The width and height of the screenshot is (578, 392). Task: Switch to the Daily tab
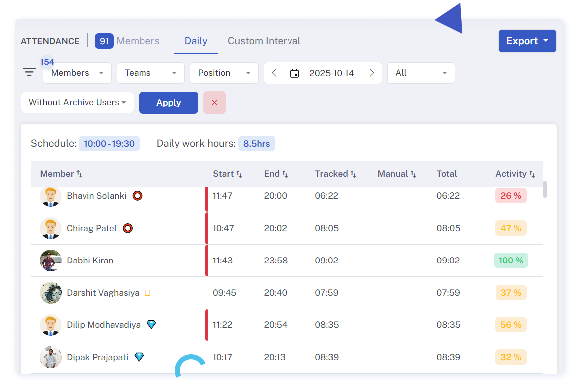pyautogui.click(x=196, y=41)
